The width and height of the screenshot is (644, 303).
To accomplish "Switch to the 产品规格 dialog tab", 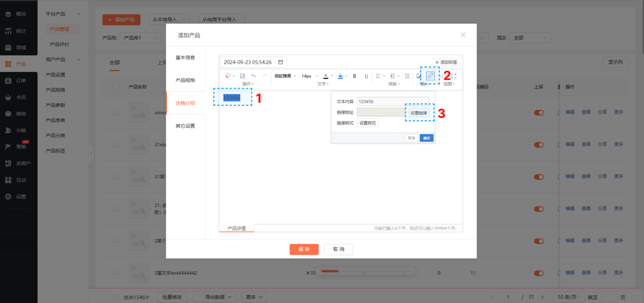I will tap(185, 80).
